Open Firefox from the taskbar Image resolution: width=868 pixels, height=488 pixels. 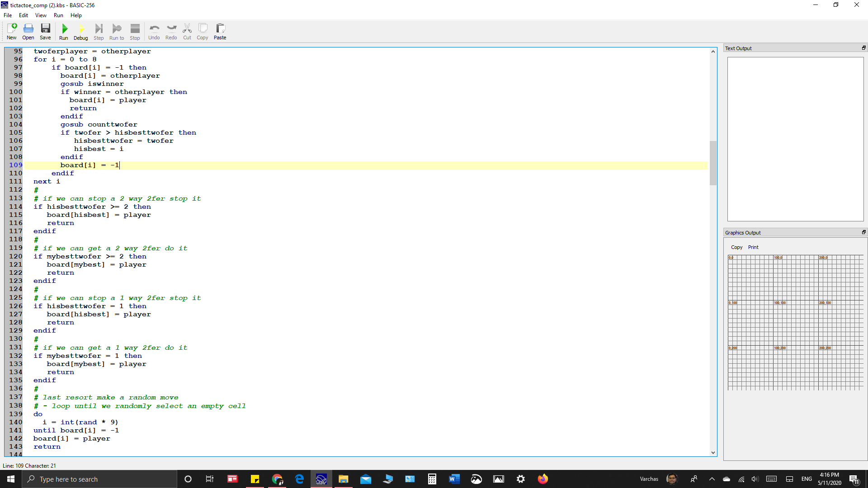(542, 479)
